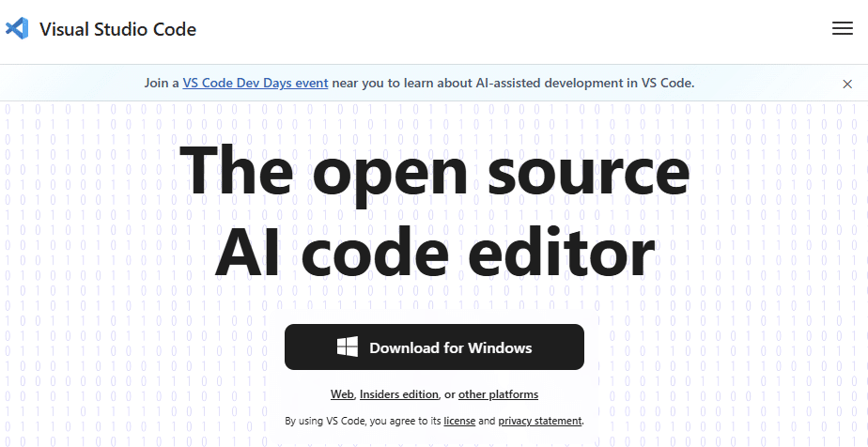Click the Visual Studio Code logo icon
Screen dimensions: 868x447
point(17,28)
